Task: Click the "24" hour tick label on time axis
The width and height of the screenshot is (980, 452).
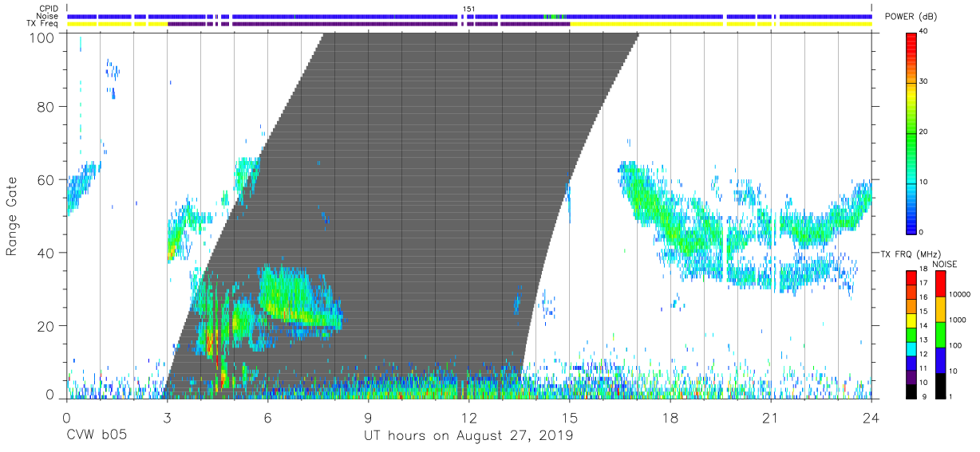Action: [871, 417]
